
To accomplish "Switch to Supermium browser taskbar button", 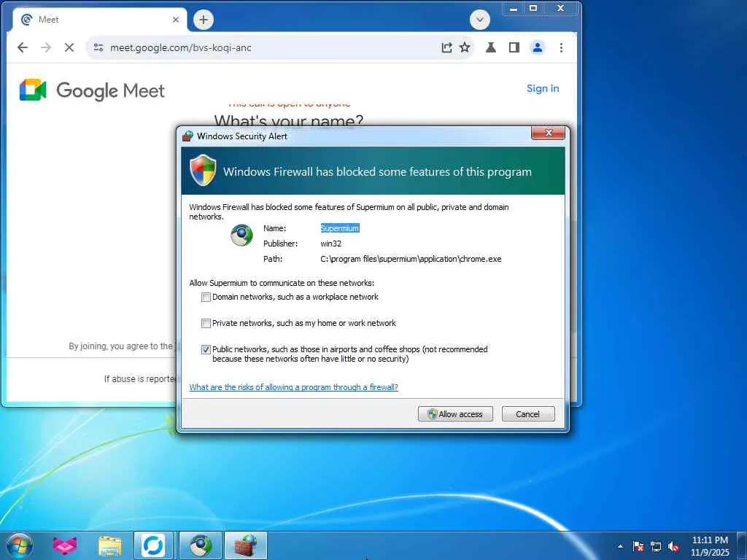I will [201, 545].
